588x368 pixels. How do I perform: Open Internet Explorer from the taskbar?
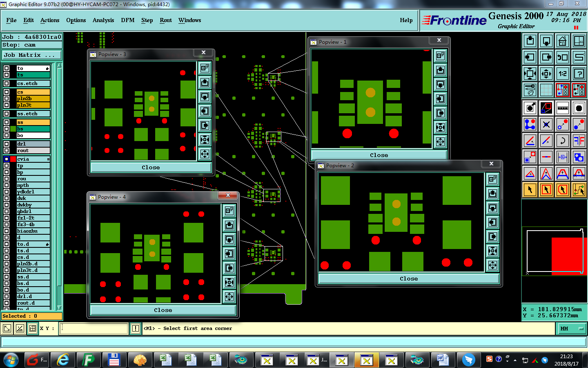click(x=63, y=360)
